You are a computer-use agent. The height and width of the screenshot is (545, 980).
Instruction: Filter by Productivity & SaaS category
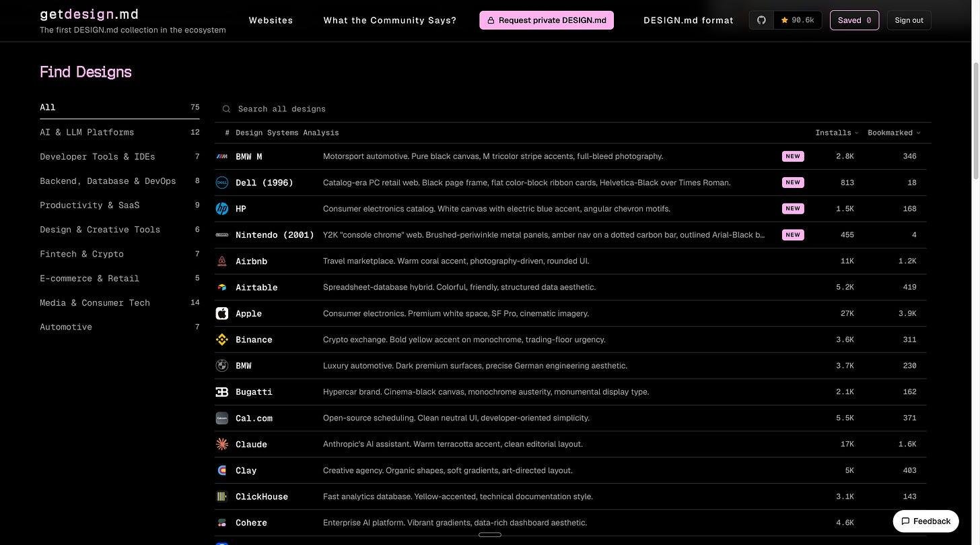click(x=120, y=205)
